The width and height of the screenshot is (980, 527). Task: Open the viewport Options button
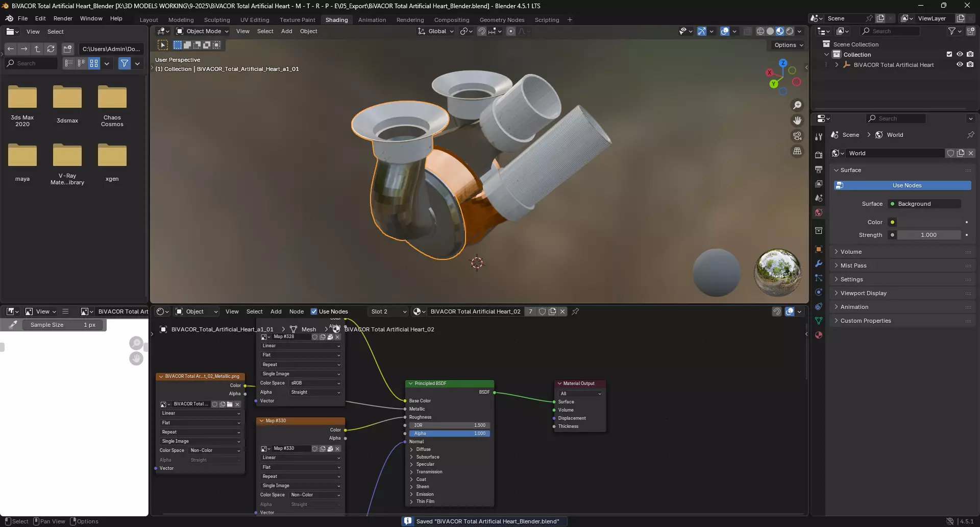[789, 45]
